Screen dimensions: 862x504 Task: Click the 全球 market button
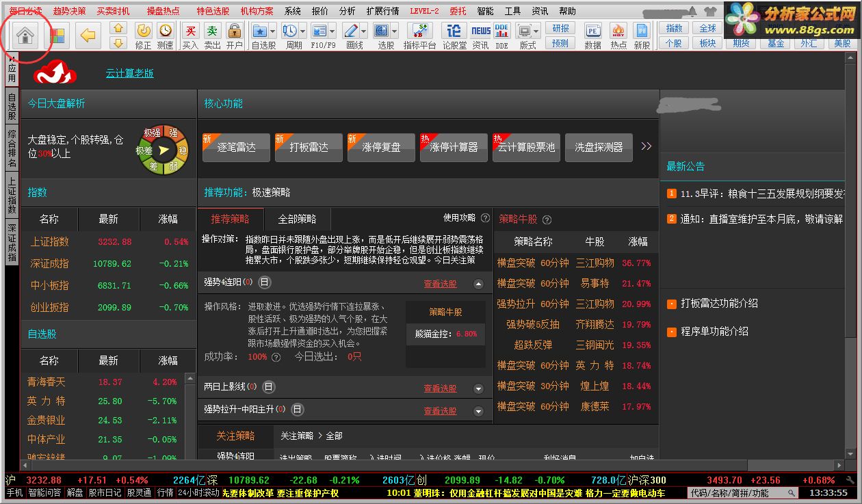pyautogui.click(x=707, y=28)
